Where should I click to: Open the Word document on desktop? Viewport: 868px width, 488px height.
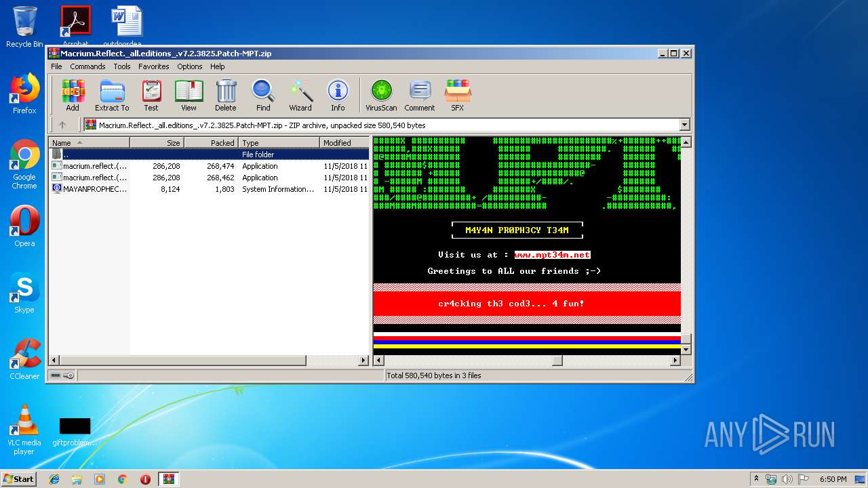pyautogui.click(x=127, y=24)
